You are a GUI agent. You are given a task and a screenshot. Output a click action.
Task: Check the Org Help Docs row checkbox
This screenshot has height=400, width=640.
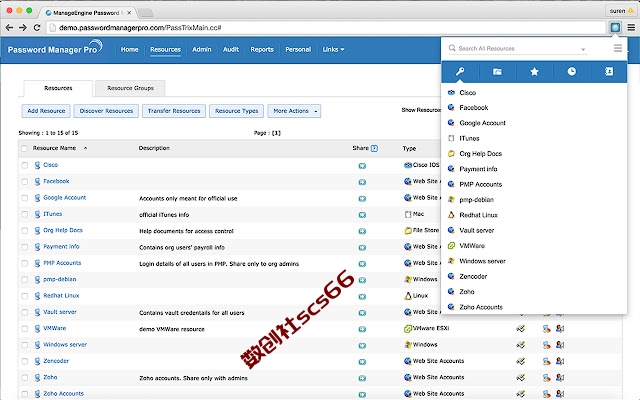(x=24, y=231)
